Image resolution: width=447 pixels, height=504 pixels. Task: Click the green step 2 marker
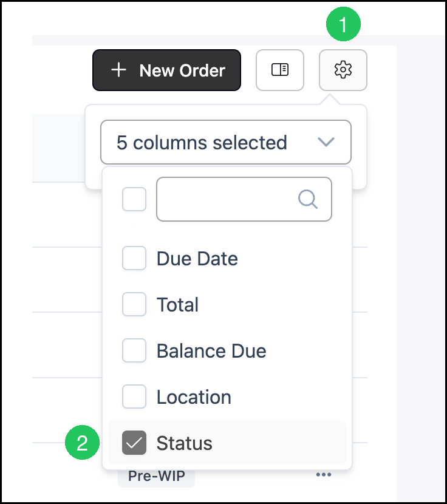tap(82, 443)
